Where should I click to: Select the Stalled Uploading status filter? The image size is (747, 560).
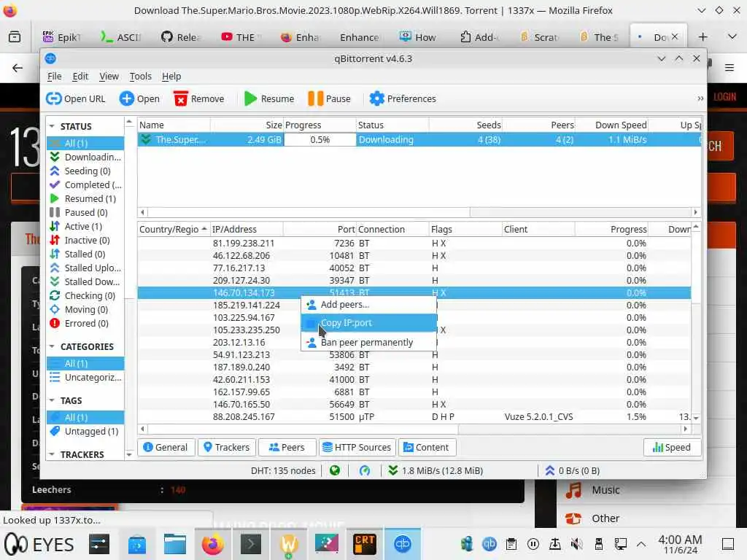pos(85,268)
